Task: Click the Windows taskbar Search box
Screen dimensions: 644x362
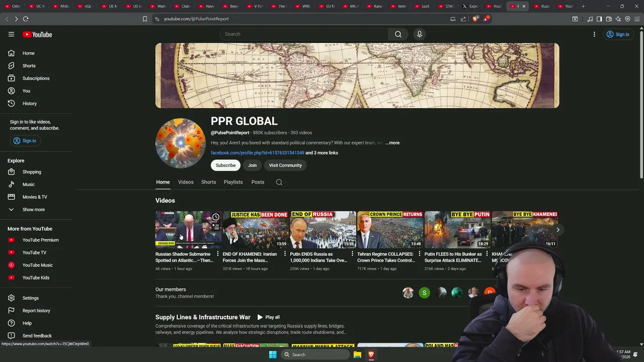Action: 315,354
